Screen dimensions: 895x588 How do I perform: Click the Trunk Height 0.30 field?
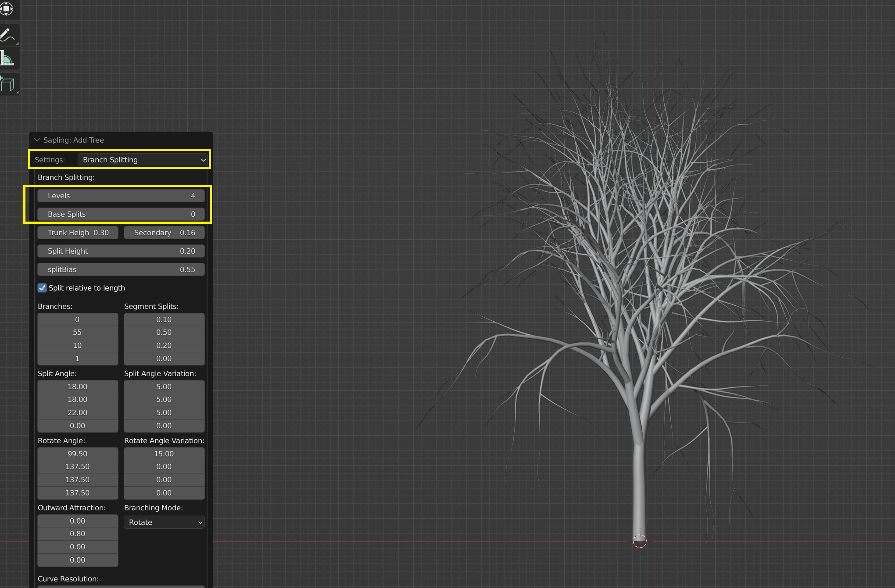78,233
